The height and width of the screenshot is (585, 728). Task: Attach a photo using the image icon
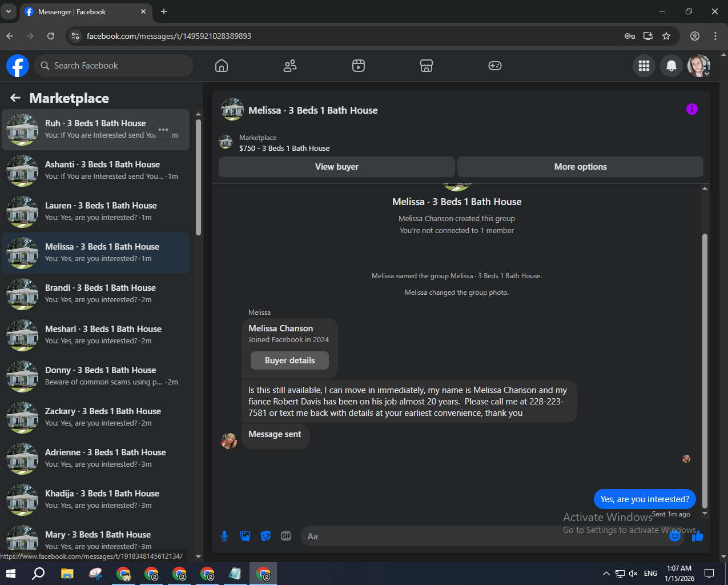245,536
